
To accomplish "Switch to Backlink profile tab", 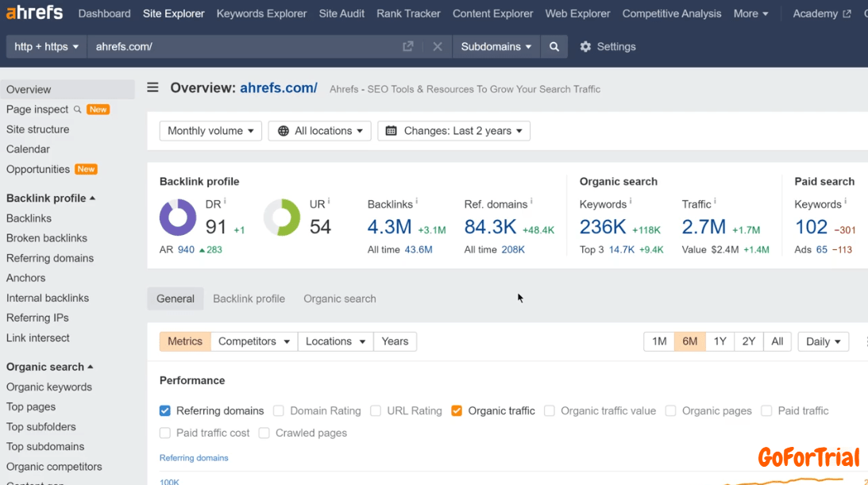I will pyautogui.click(x=249, y=298).
